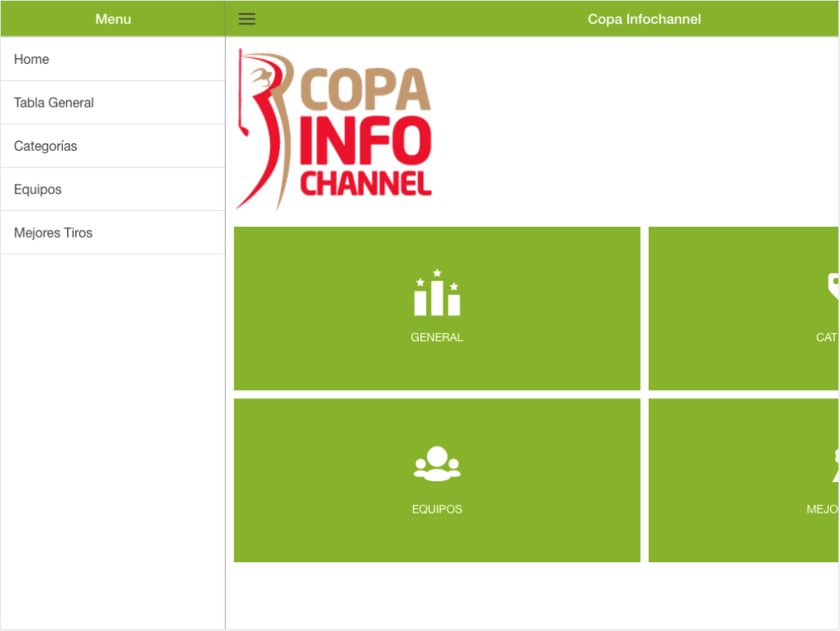Open the partially visible MEJO tile

[x=743, y=480]
